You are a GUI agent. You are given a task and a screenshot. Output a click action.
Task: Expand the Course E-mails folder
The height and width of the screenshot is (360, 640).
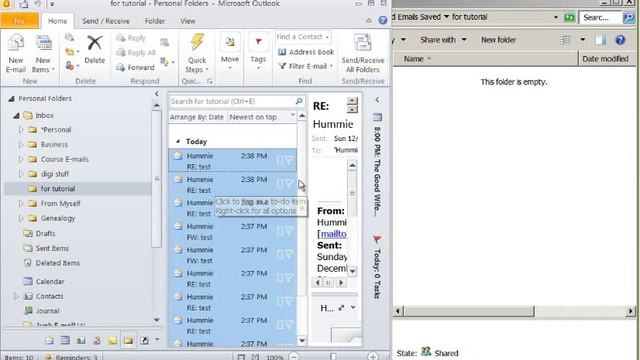point(21,159)
